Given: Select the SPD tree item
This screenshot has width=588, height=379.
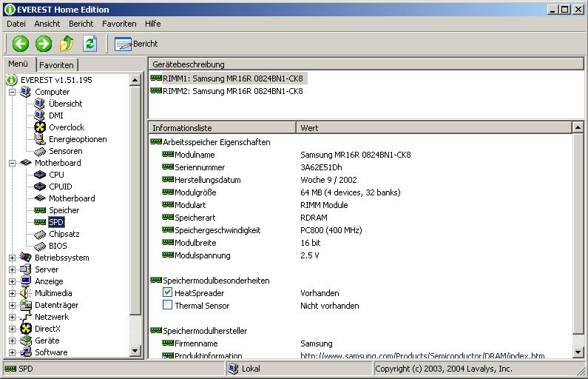Looking at the screenshot, I should [56, 222].
